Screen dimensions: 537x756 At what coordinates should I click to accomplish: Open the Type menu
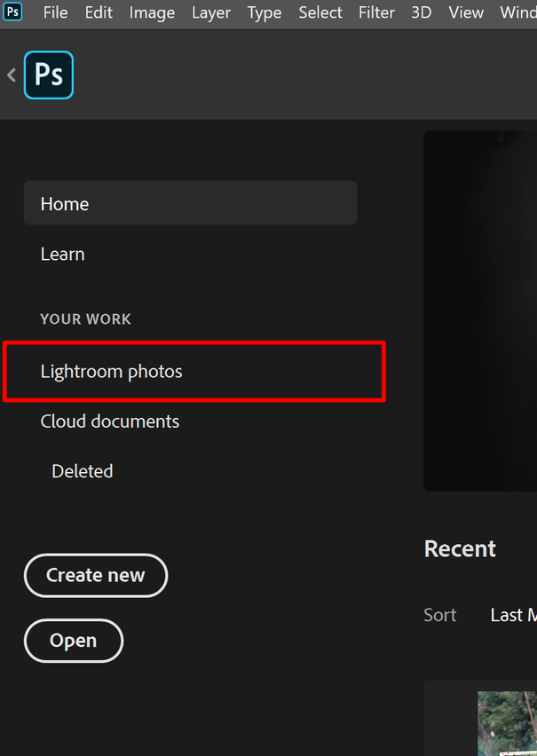[265, 12]
